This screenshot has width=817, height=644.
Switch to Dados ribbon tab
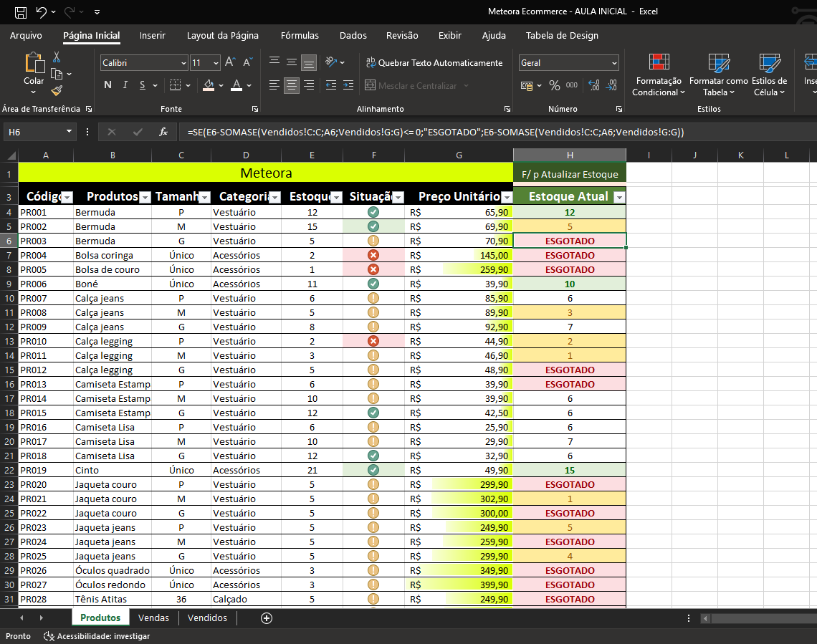pyautogui.click(x=353, y=35)
